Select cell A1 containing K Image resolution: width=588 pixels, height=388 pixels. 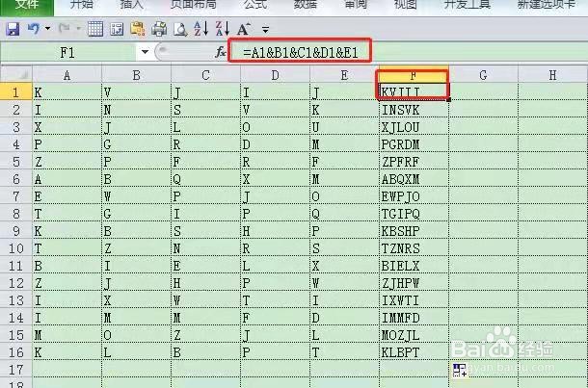click(67, 91)
